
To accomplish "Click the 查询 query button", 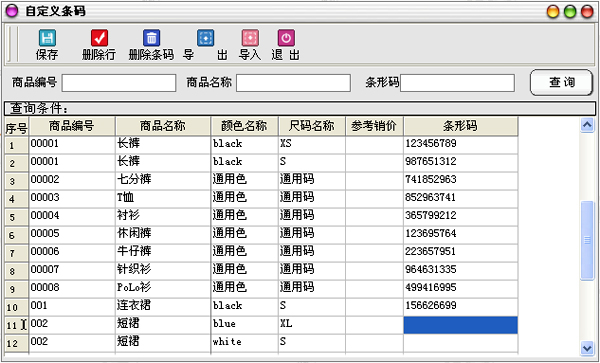I will pyautogui.click(x=561, y=82).
